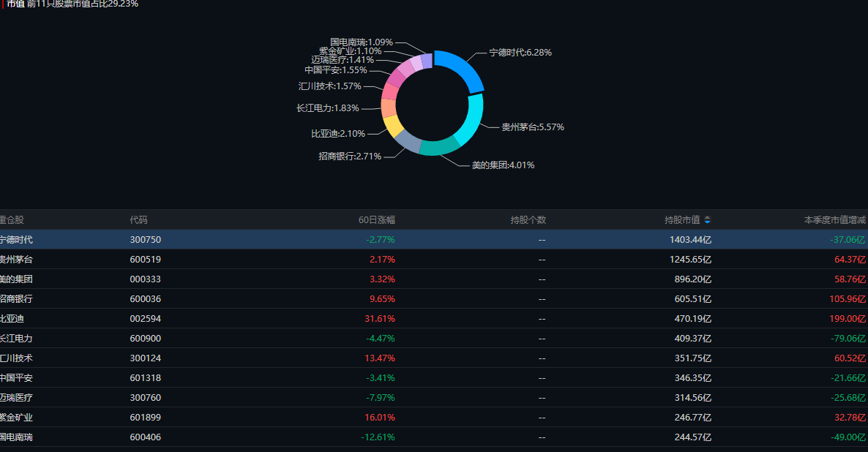The height and width of the screenshot is (452, 868).
Task: Click the 60-day change value 9.65%
Action: 382,299
